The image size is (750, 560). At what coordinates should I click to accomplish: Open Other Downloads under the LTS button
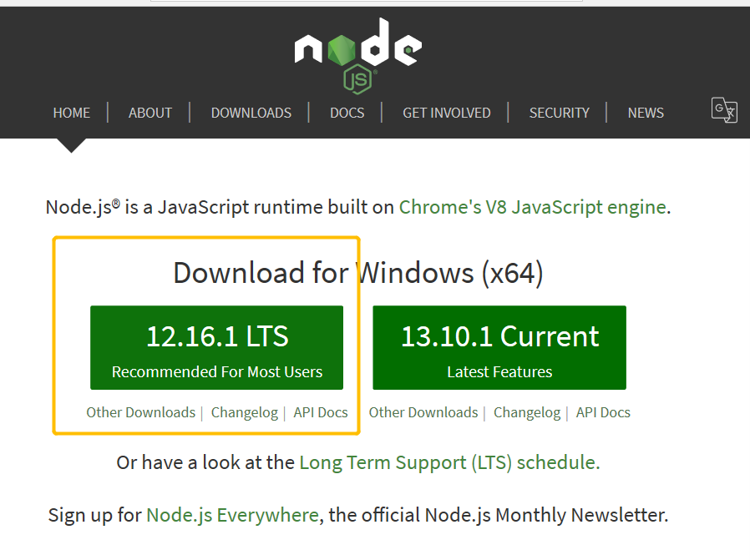pyautogui.click(x=140, y=412)
